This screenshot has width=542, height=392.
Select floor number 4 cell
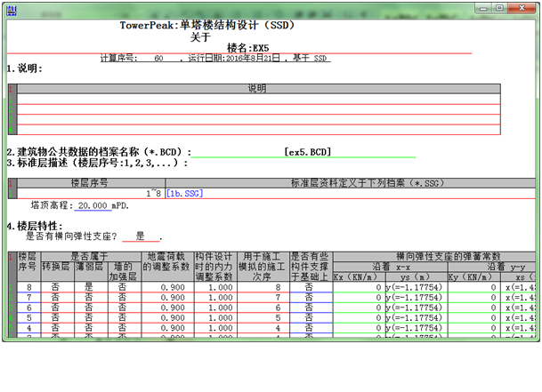pos(29,328)
